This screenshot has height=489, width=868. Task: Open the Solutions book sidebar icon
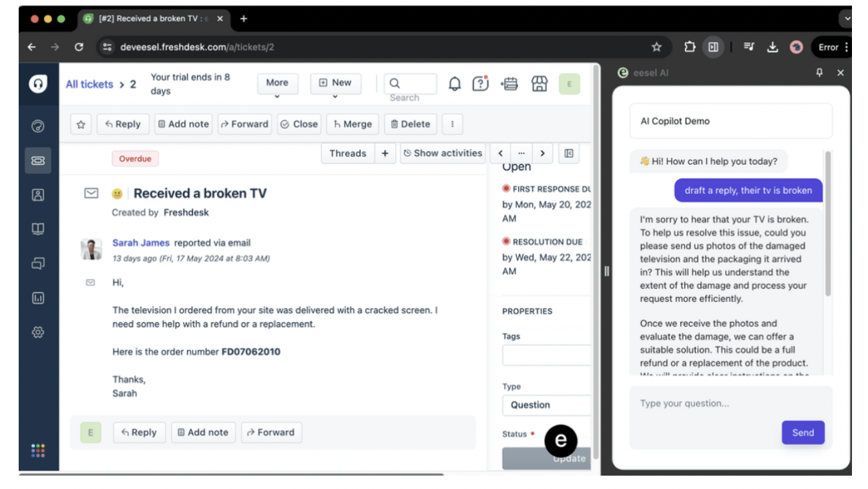(38, 229)
